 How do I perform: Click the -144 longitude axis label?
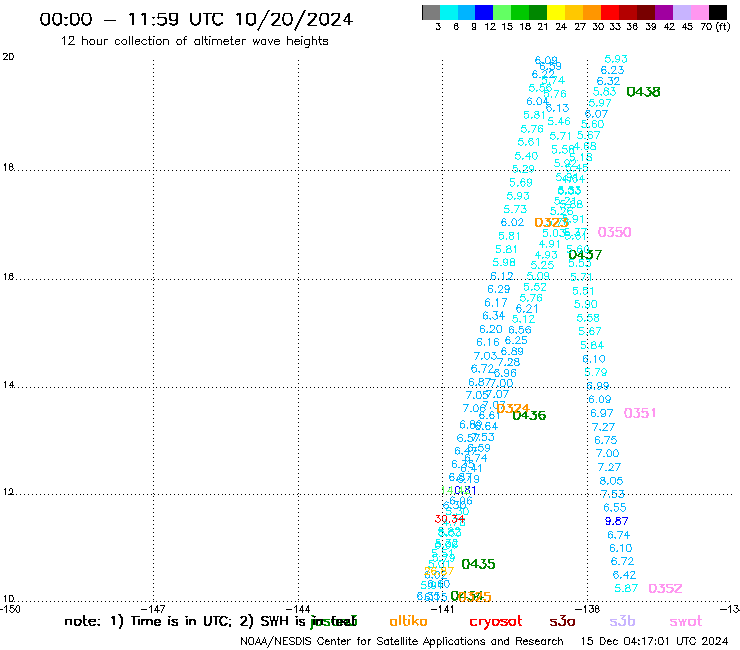(x=298, y=609)
